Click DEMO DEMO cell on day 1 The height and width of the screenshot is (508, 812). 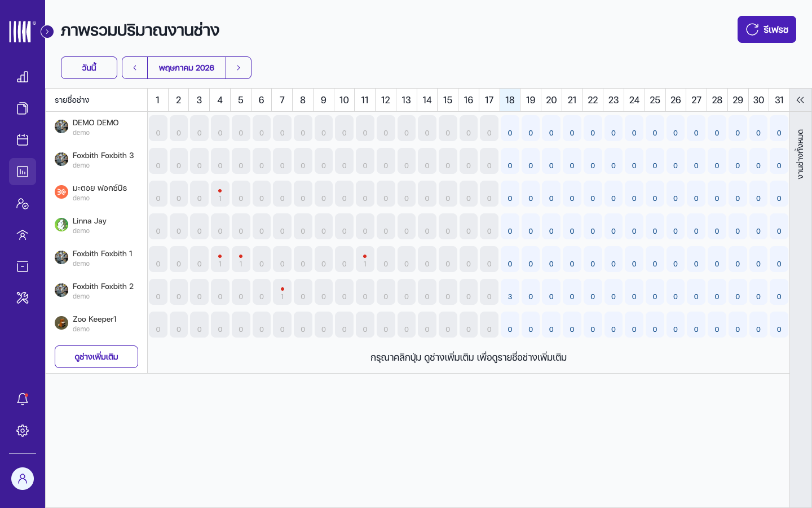click(158, 128)
